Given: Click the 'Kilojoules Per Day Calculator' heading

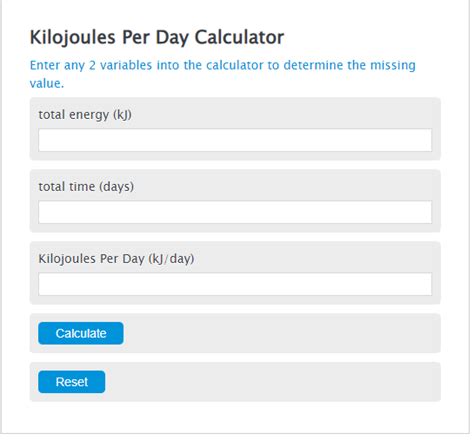Looking at the screenshot, I should (x=157, y=37).
